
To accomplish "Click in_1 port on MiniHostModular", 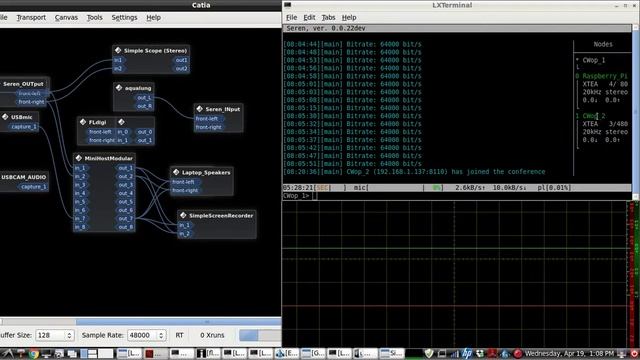I will 80,168.
